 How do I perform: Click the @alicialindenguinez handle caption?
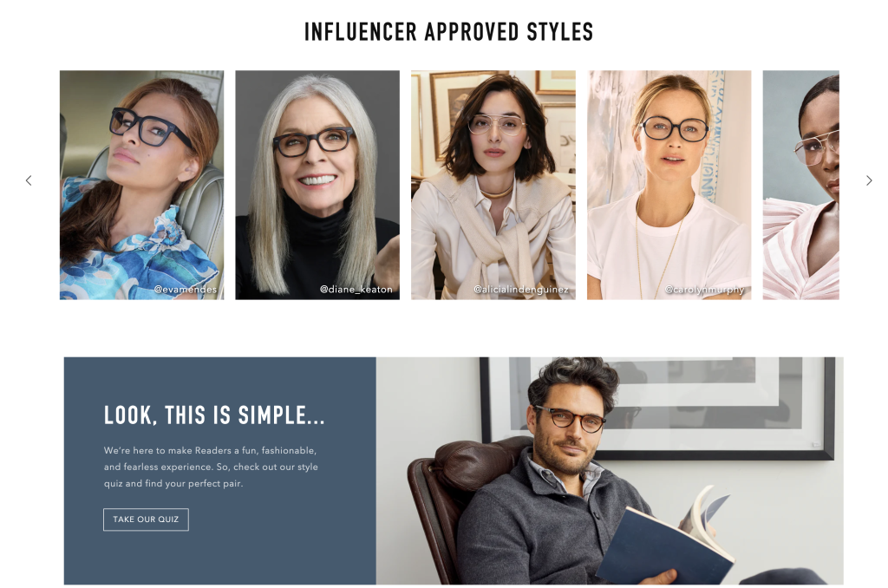tap(521, 290)
